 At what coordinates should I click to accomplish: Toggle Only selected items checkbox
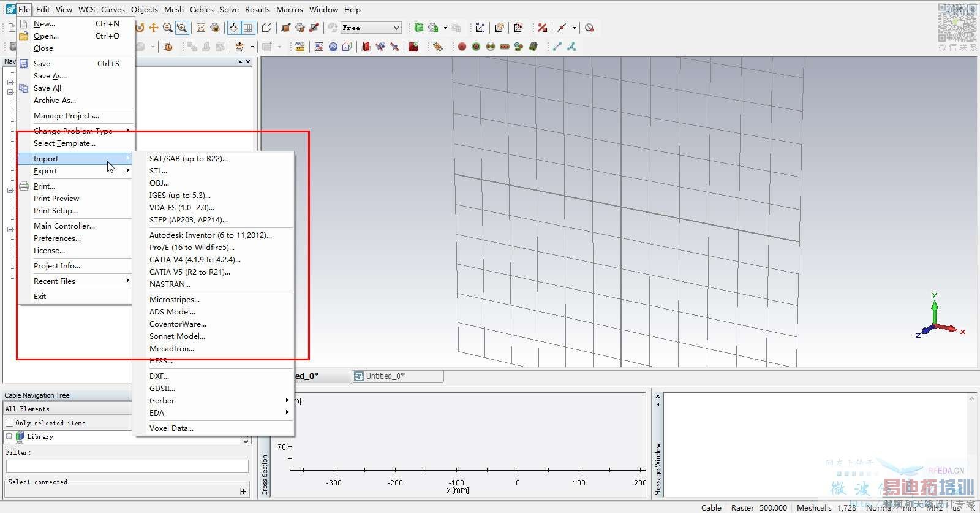[9, 423]
